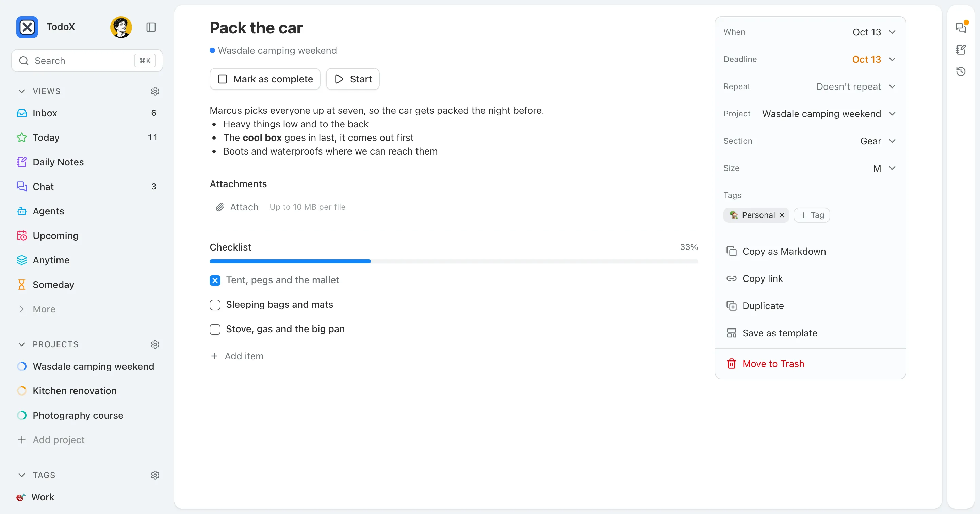Uncheck Tent, pegs and the mallet

point(215,280)
